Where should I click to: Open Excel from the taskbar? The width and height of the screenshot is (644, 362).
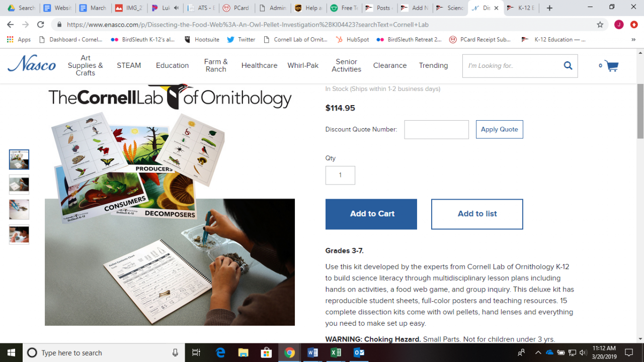[x=336, y=352]
